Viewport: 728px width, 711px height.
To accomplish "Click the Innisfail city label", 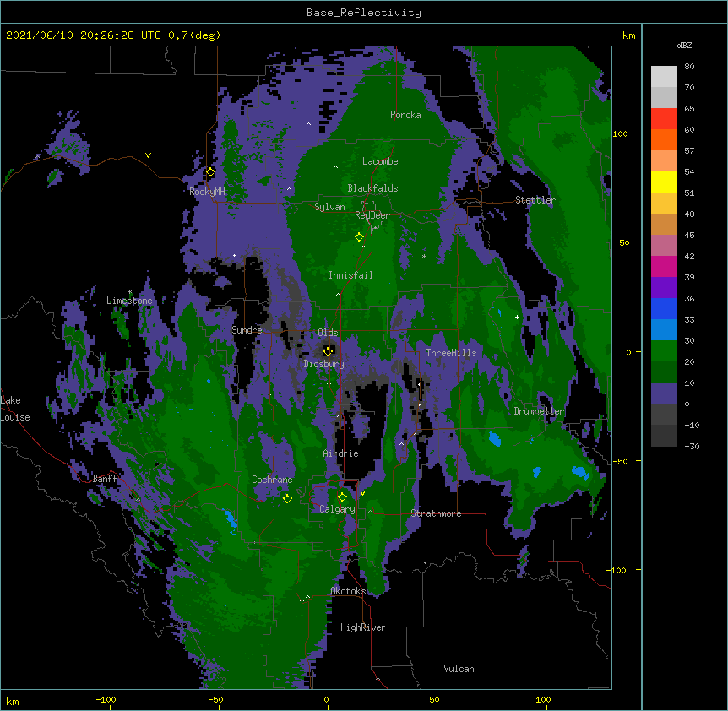I will pyautogui.click(x=350, y=275).
